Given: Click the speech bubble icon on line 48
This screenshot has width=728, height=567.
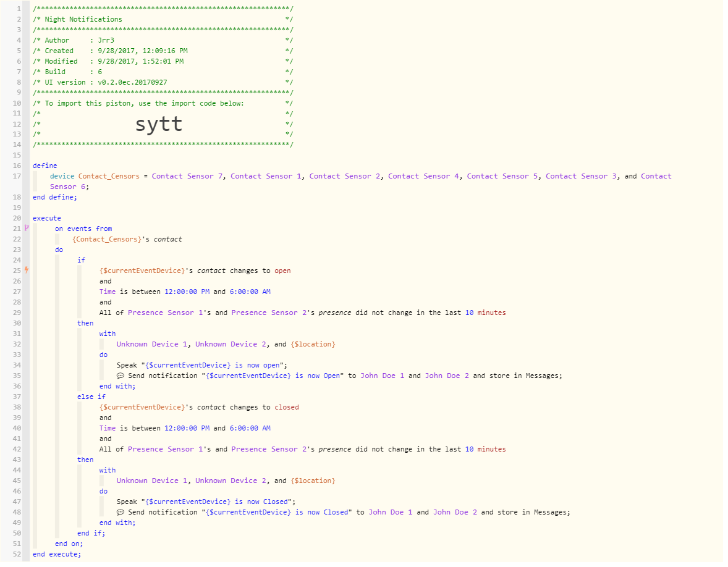Looking at the screenshot, I should pos(121,512).
